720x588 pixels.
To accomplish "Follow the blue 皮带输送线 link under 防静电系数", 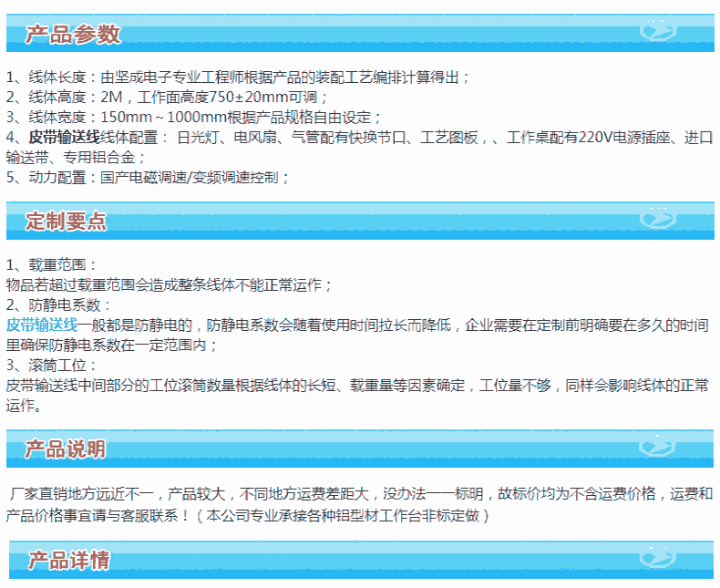I will click(x=40, y=325).
